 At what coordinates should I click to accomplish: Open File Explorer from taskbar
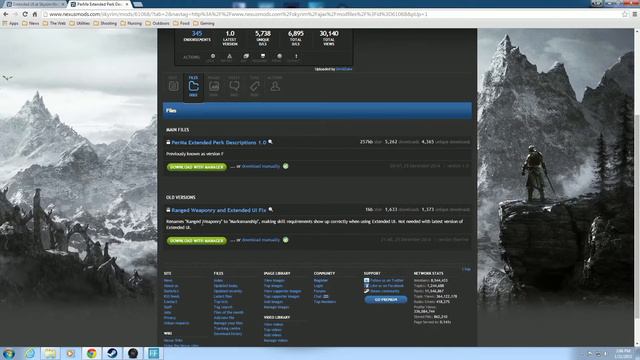point(50,353)
